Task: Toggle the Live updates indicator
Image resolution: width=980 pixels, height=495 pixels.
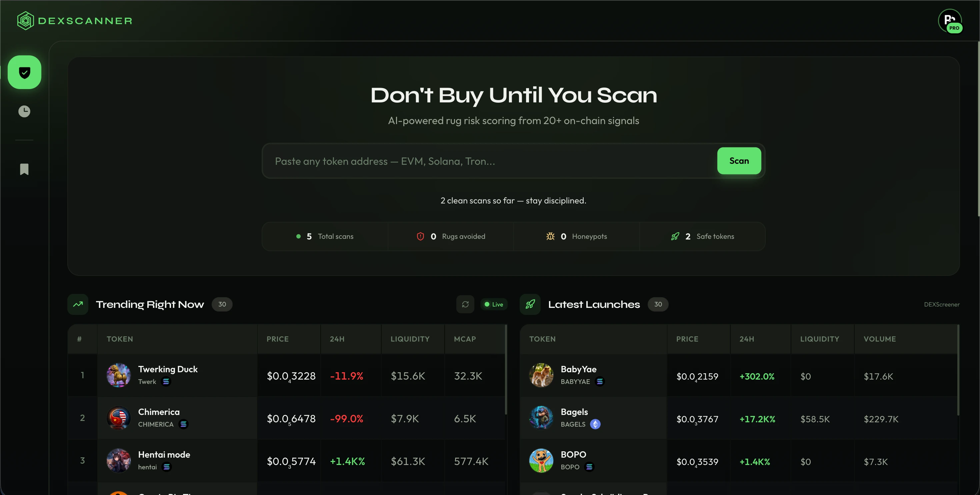Action: [494, 304]
